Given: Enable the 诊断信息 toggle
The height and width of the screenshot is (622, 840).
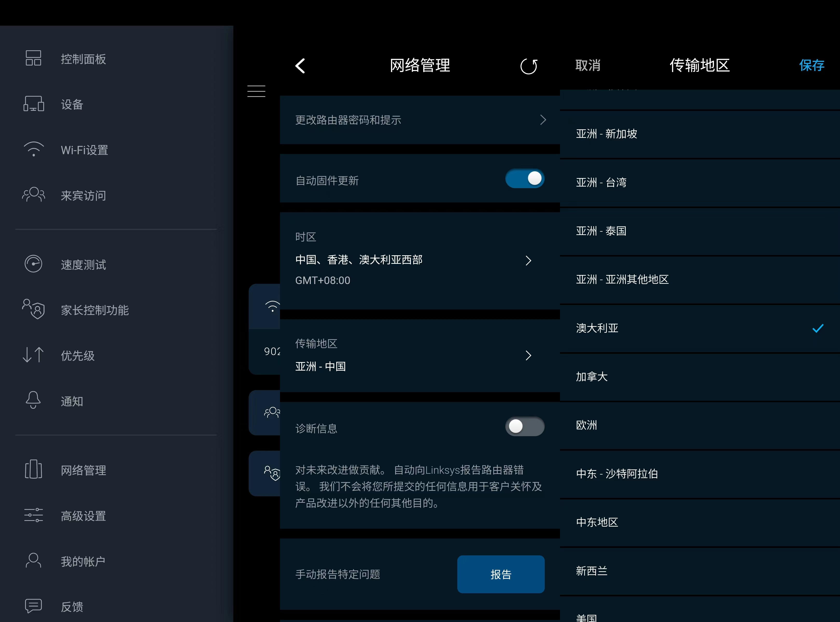Looking at the screenshot, I should [524, 427].
